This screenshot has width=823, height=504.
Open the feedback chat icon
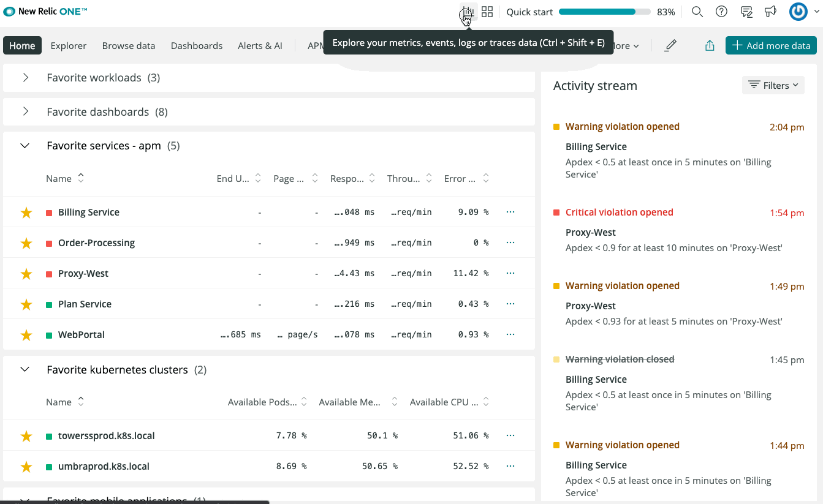click(x=746, y=12)
